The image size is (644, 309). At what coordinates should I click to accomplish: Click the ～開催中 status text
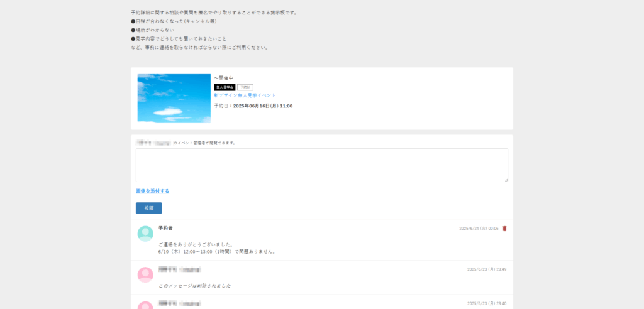224,77
